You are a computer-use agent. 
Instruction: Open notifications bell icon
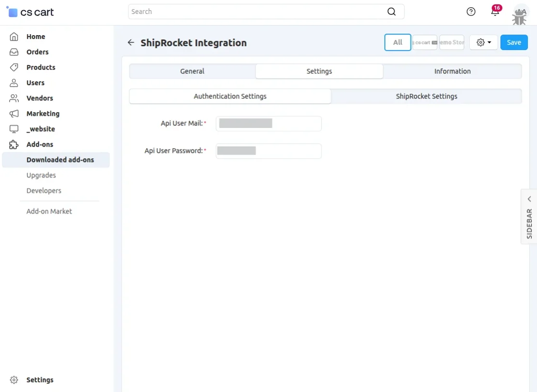click(495, 12)
